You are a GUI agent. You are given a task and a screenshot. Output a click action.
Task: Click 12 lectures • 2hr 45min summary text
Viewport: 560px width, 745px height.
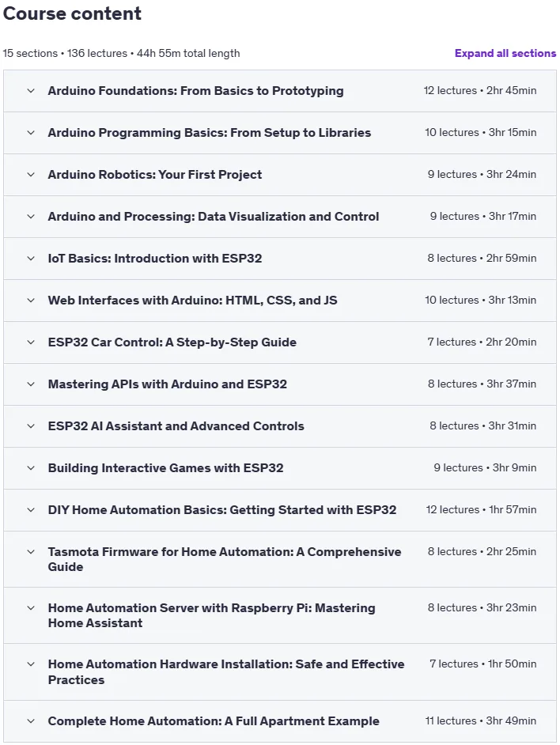(480, 90)
